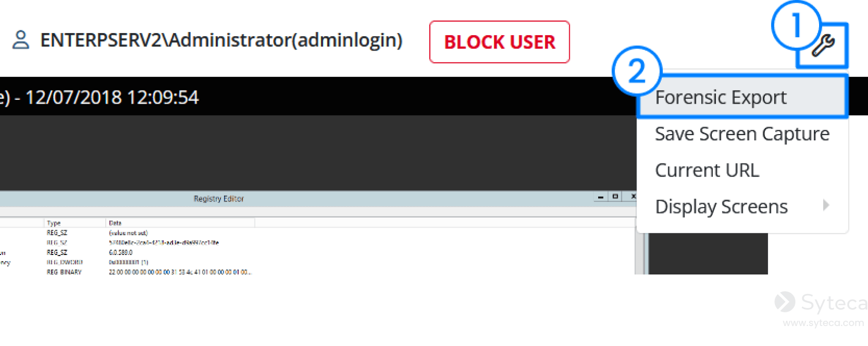Sort by the Type column header
The height and width of the screenshot is (346, 868).
(x=75, y=223)
